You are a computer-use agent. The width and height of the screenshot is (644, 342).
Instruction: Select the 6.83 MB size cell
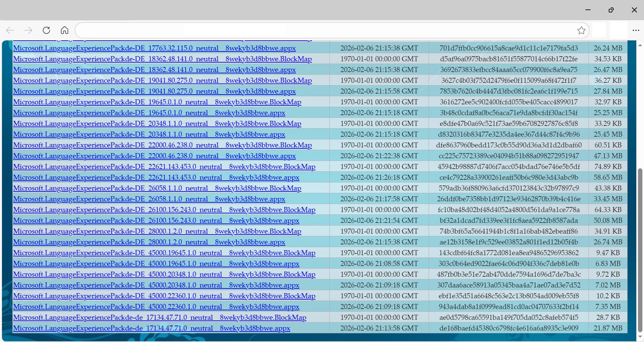(x=608, y=264)
